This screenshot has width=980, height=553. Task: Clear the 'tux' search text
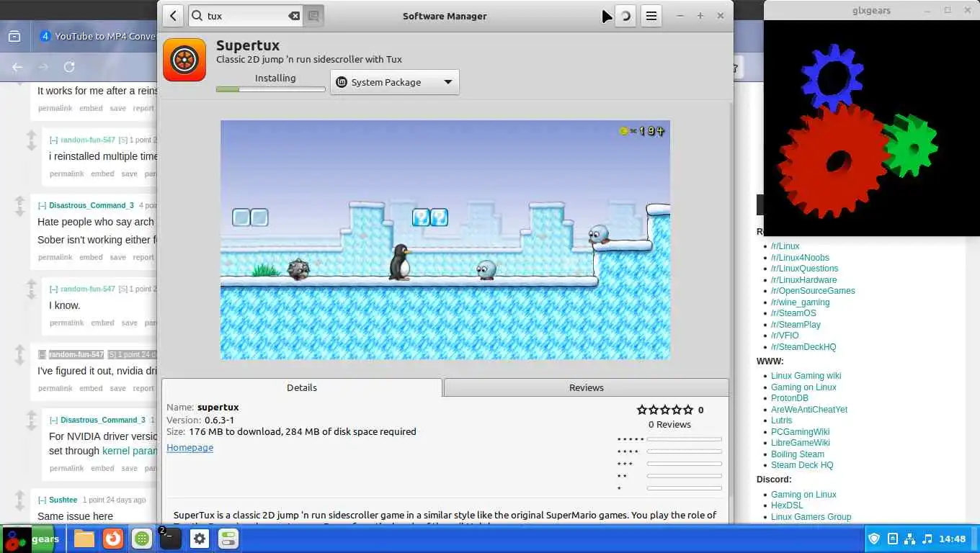294,16
